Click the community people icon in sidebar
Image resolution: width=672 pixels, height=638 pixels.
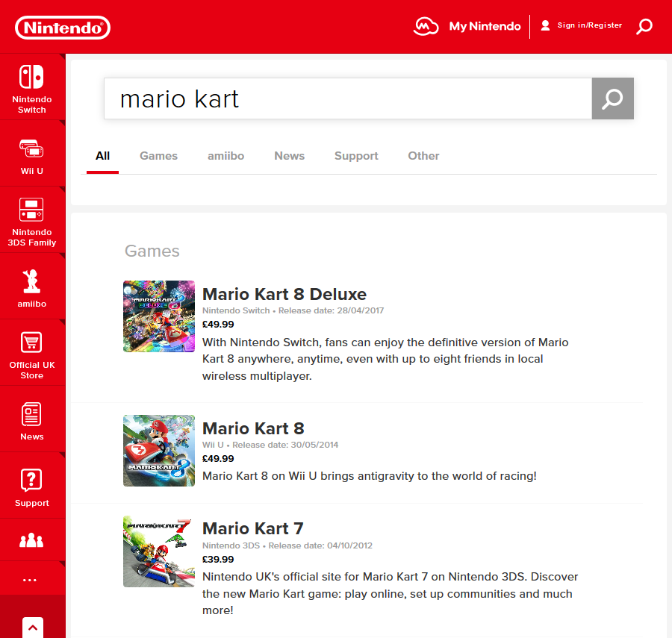(31, 541)
